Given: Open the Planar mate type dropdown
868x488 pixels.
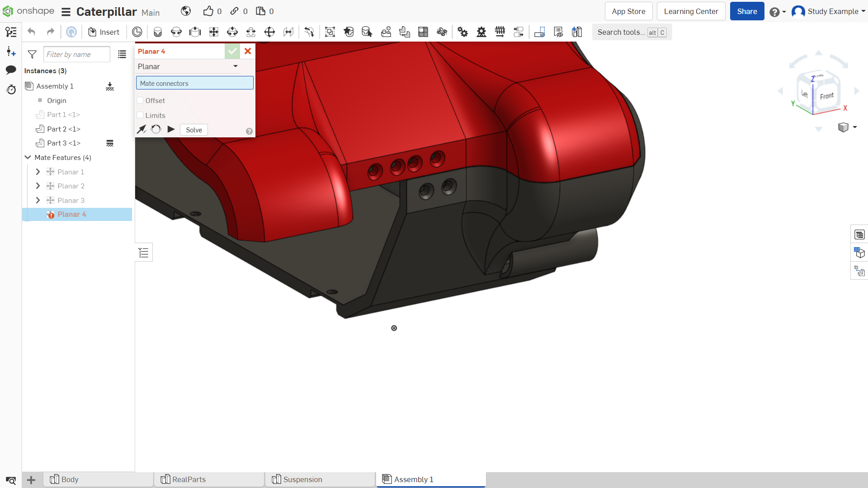Looking at the screenshot, I should [188, 66].
